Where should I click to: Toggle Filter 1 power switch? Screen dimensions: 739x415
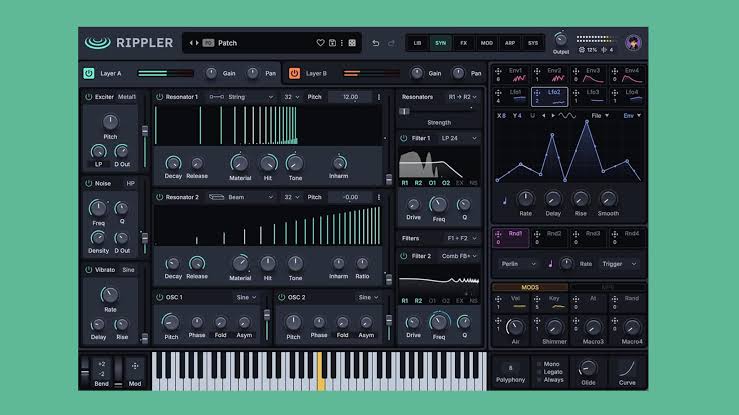[403, 138]
